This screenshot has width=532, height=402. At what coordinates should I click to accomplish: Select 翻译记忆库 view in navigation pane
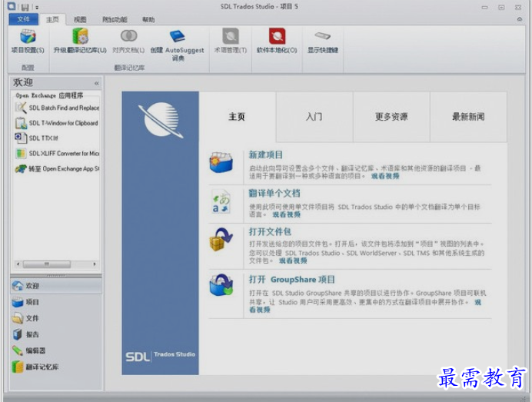tap(56, 367)
